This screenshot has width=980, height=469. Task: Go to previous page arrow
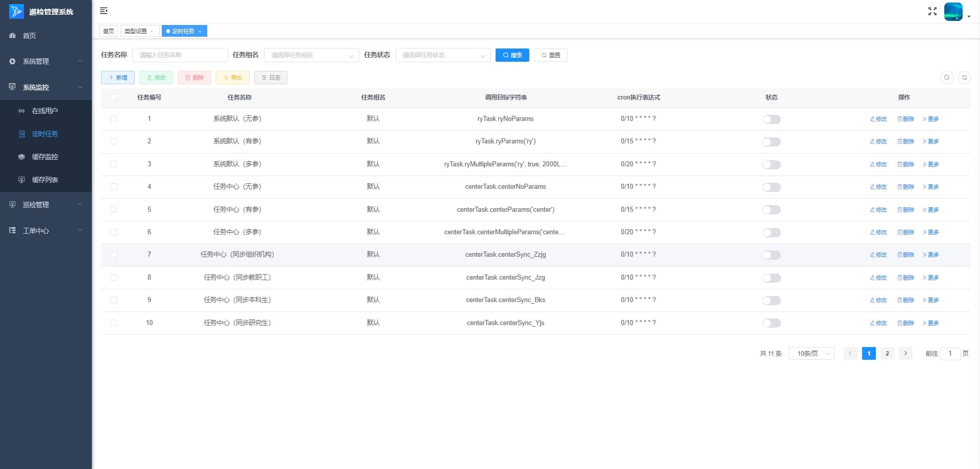[x=850, y=354]
